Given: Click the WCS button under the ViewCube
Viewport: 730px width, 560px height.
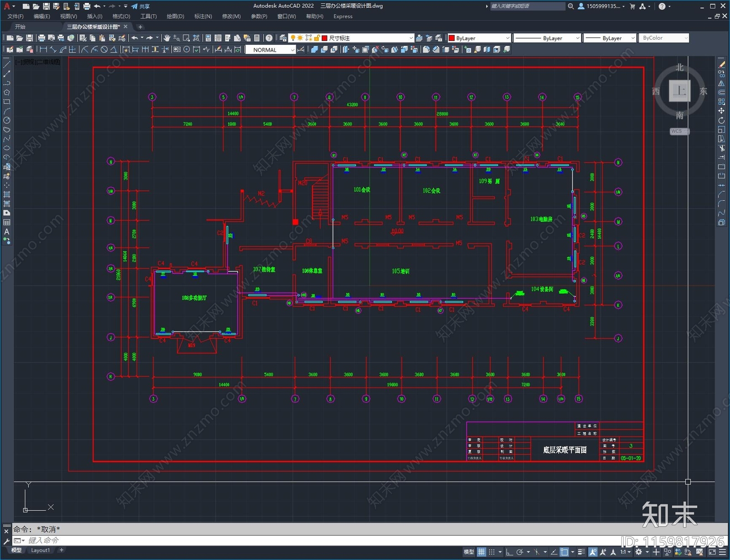Looking at the screenshot, I should pyautogui.click(x=678, y=131).
